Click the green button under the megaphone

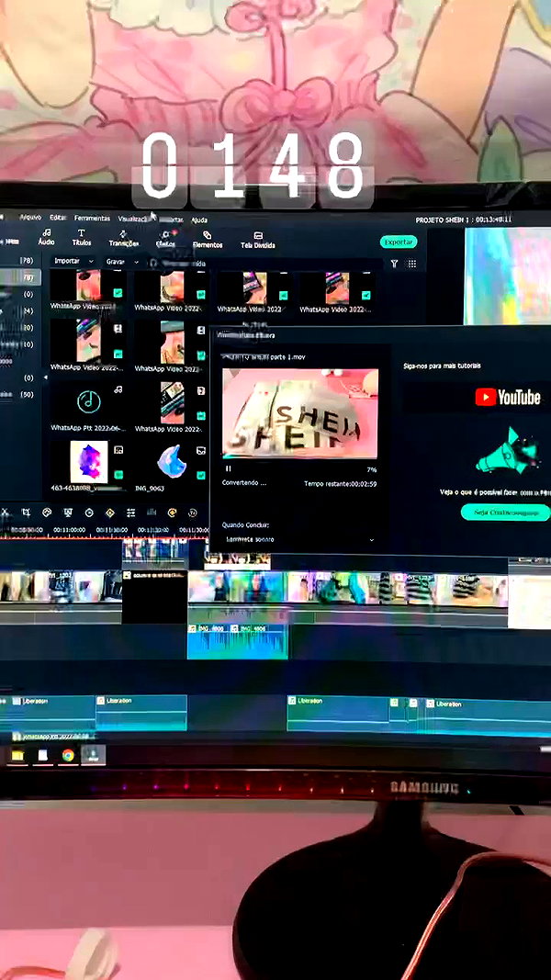(x=505, y=513)
